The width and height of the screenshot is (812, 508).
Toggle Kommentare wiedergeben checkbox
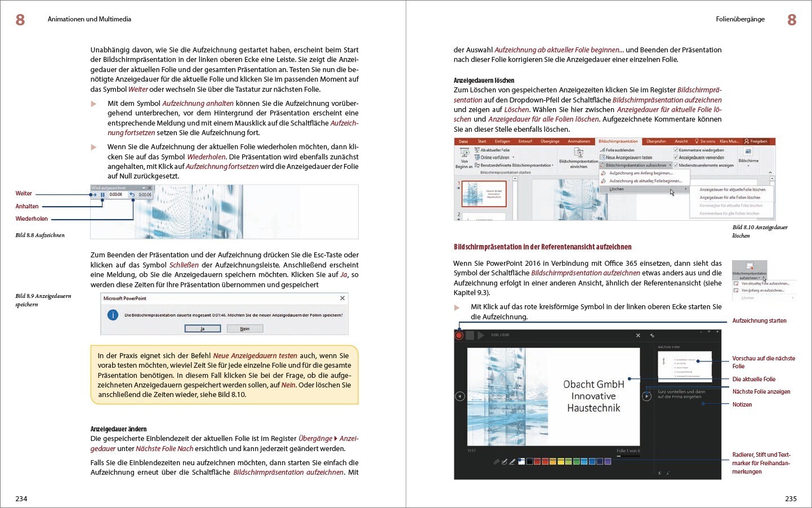pos(676,150)
